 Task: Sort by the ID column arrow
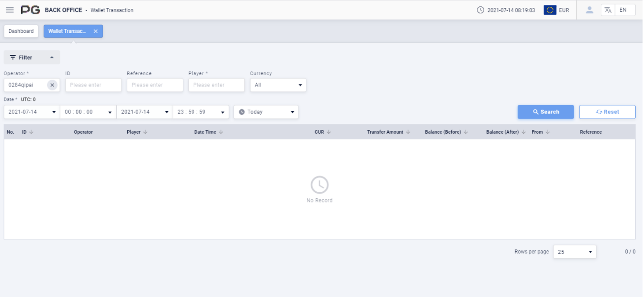(x=31, y=132)
